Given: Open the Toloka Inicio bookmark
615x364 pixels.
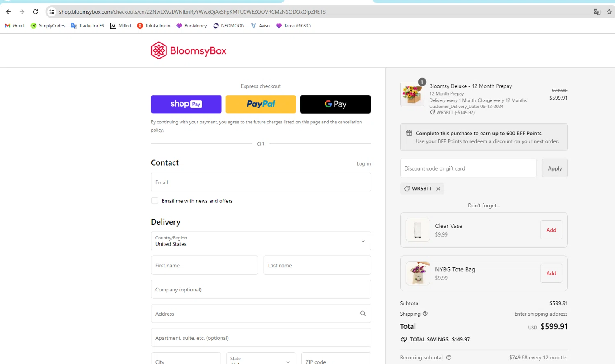Looking at the screenshot, I should click(154, 25).
